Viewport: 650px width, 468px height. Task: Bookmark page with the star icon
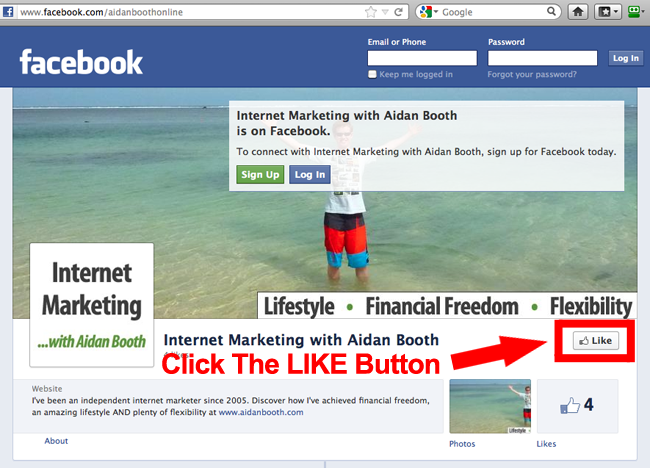point(371,12)
